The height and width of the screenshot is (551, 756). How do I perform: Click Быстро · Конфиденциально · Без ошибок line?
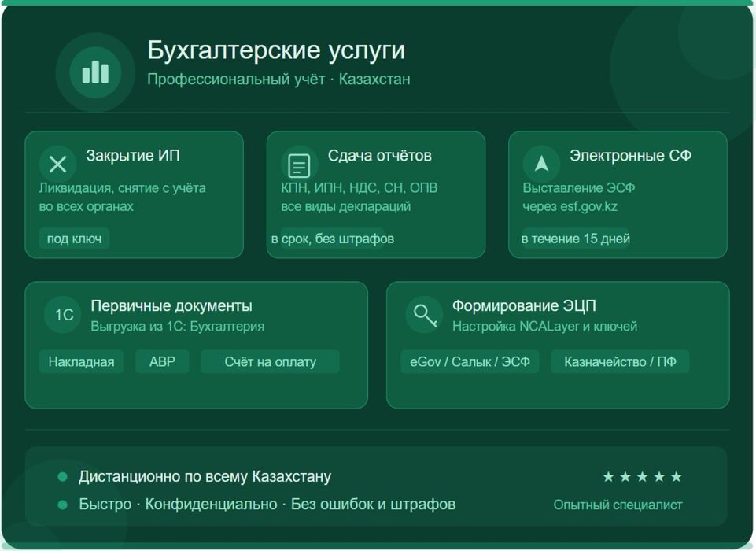(x=267, y=505)
